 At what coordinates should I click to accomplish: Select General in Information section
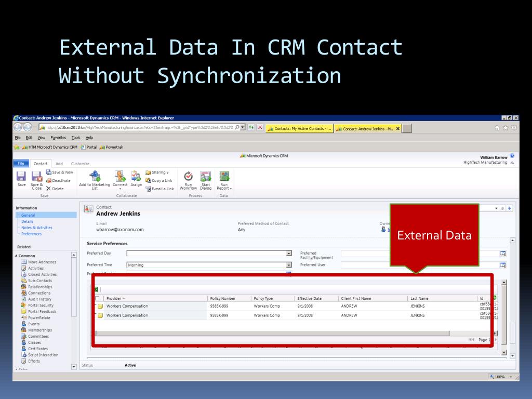pos(47,215)
